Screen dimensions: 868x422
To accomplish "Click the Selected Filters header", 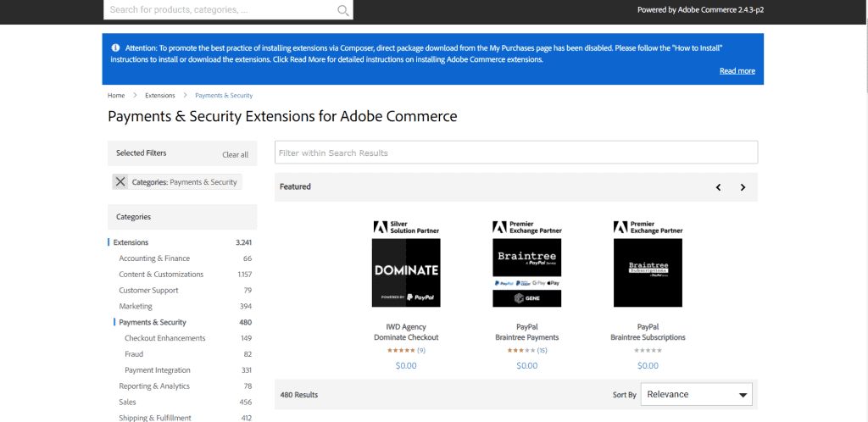I will 142,153.
